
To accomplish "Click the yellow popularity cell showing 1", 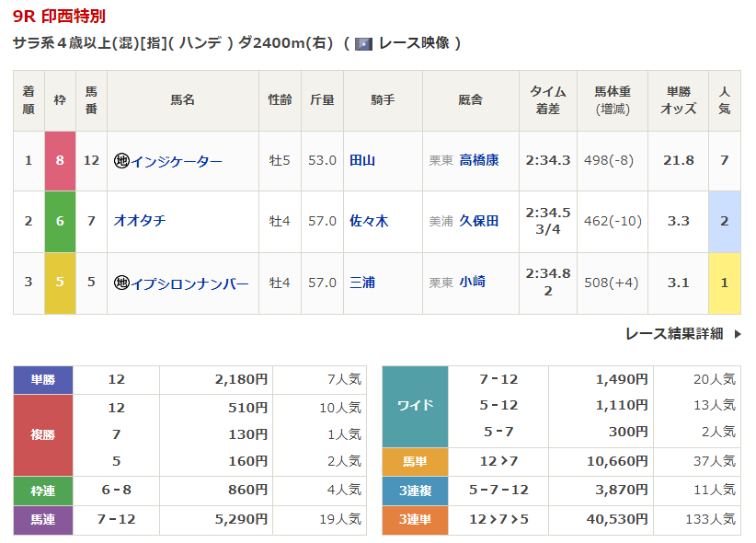I will (x=724, y=283).
